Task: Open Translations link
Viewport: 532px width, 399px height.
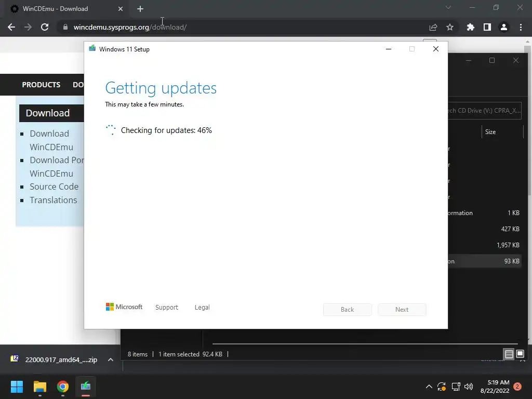Action: click(x=54, y=200)
